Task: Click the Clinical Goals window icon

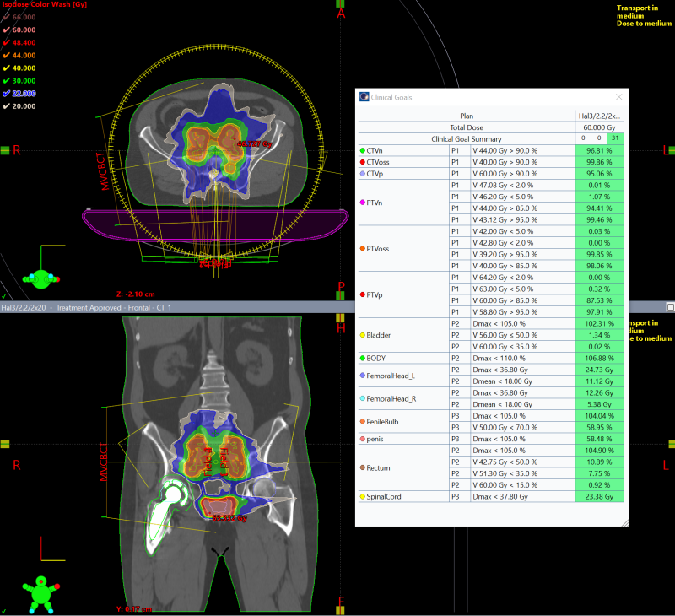Action: (x=364, y=97)
